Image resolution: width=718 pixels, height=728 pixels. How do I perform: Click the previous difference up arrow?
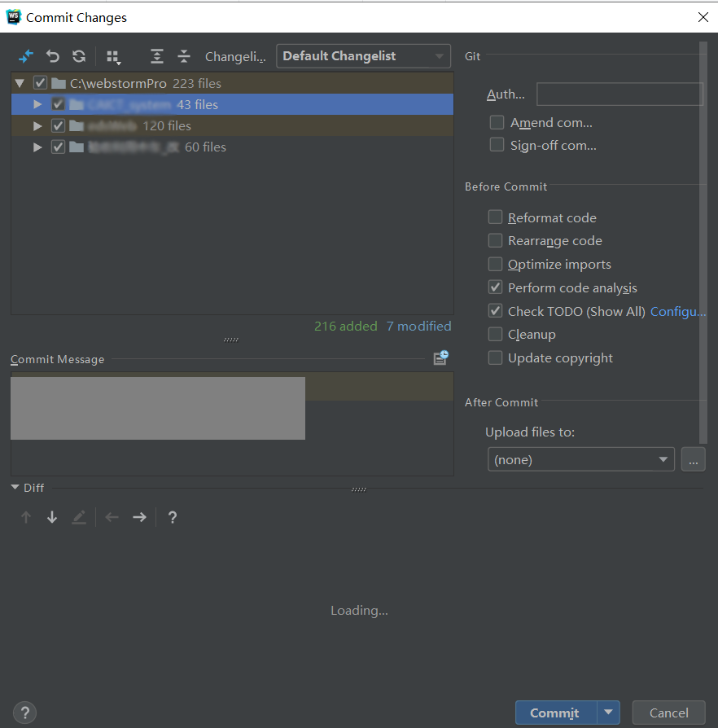pyautogui.click(x=26, y=517)
